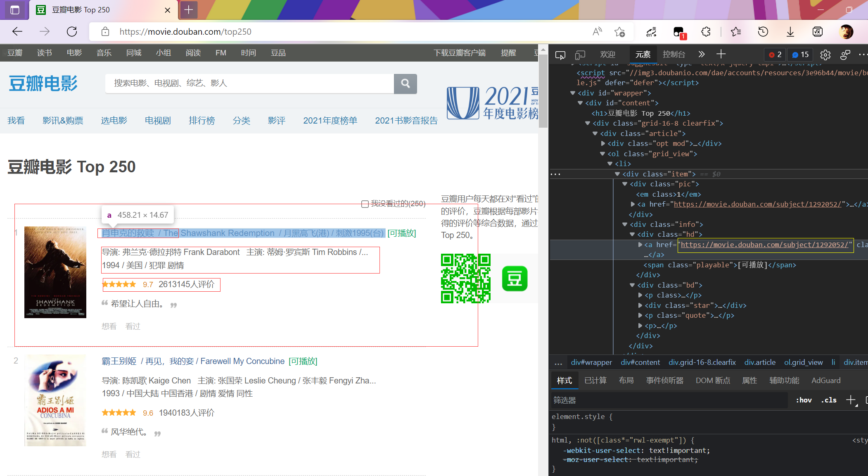Viewport: 868px width, 476px height.
Task: Check the 我没看过的(250) checkbox
Action: pos(365,204)
